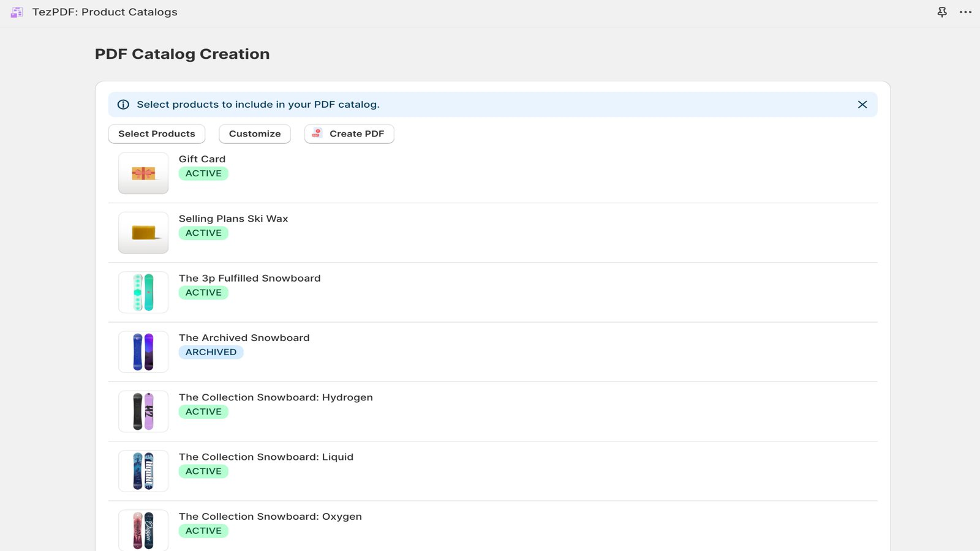Viewport: 980px width, 551px height.
Task: Click Create PDF to generate the catalog
Action: [x=349, y=133]
